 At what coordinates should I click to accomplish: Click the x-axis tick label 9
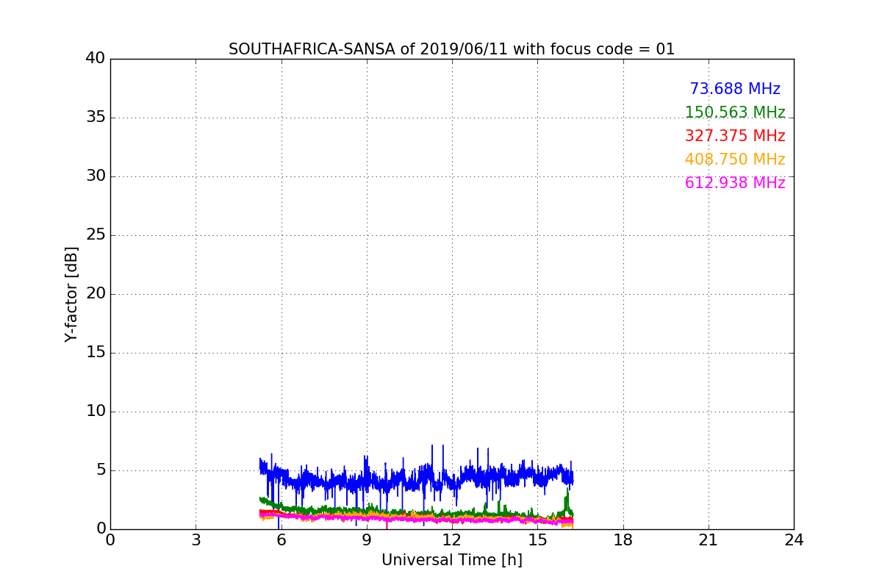[x=367, y=540]
